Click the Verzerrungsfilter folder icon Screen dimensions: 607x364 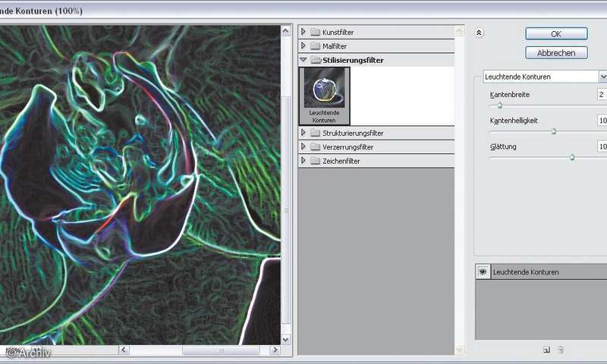tap(315, 147)
